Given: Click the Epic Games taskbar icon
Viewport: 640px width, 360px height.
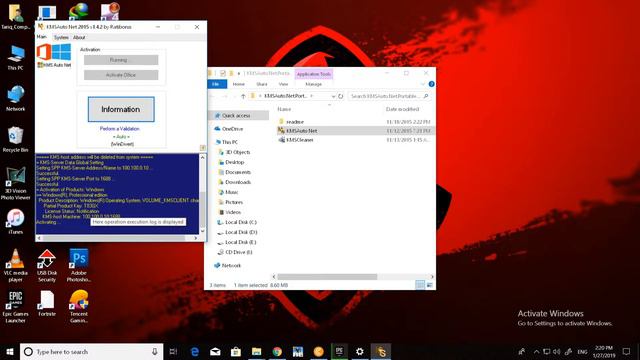Looking at the screenshot, I should pos(339,351).
